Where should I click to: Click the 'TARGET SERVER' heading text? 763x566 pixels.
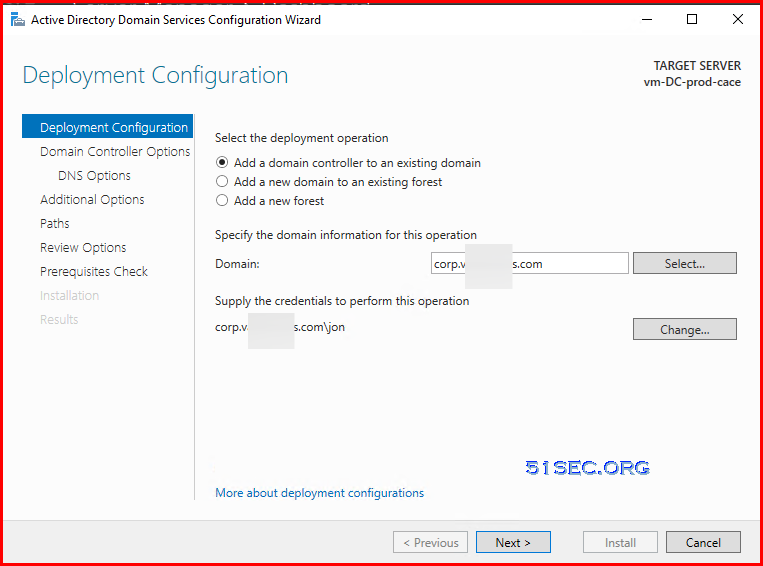pyautogui.click(x=697, y=66)
